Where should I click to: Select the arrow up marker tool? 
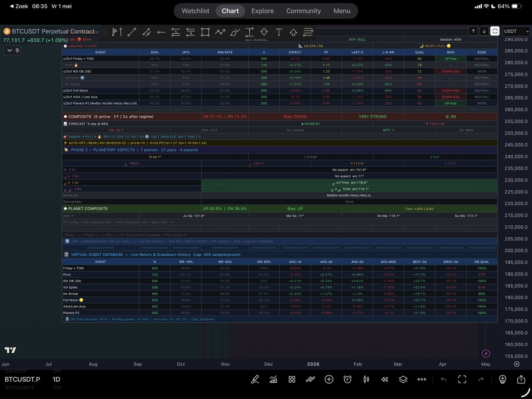tap(293, 32)
